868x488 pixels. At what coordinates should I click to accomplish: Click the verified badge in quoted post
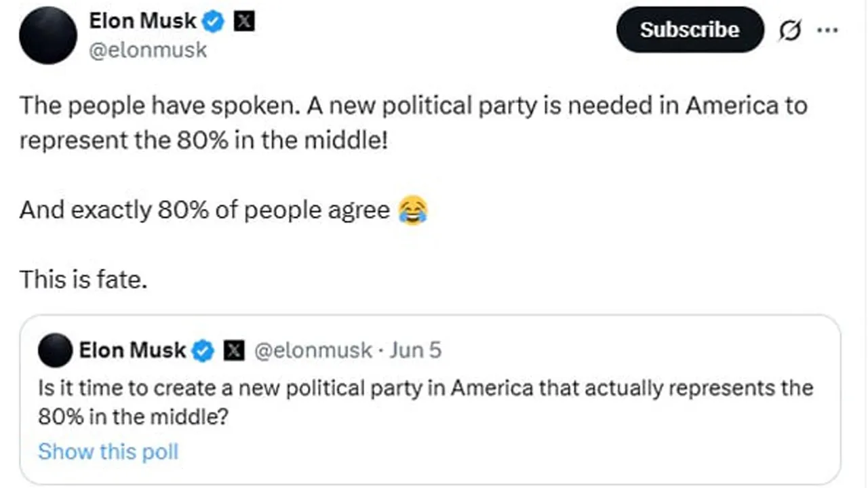pos(203,351)
